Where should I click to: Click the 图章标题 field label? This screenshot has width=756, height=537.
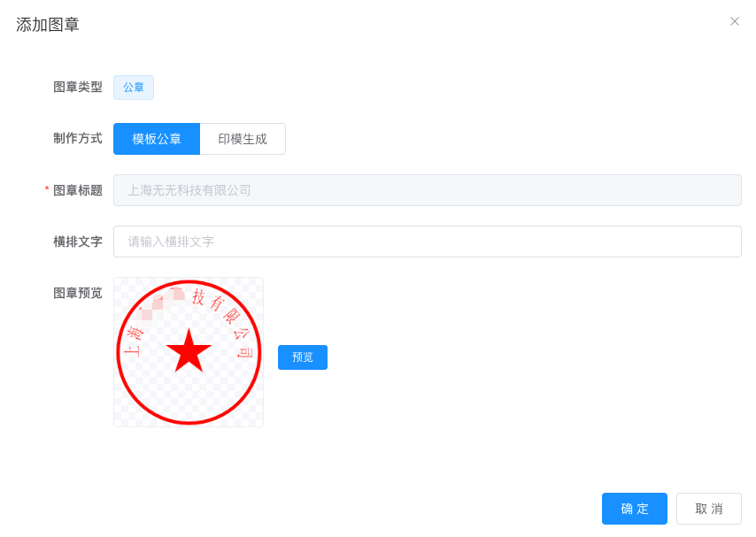click(78, 190)
